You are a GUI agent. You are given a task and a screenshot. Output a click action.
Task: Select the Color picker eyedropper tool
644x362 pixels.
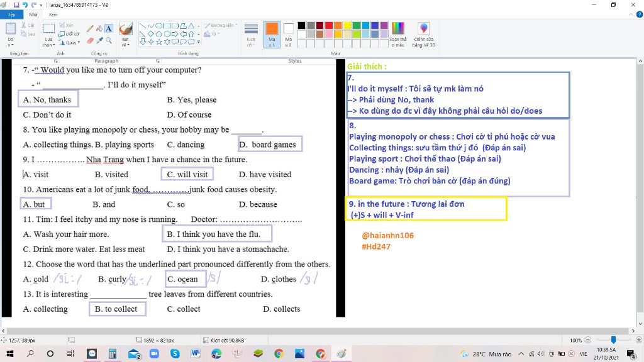click(99, 40)
